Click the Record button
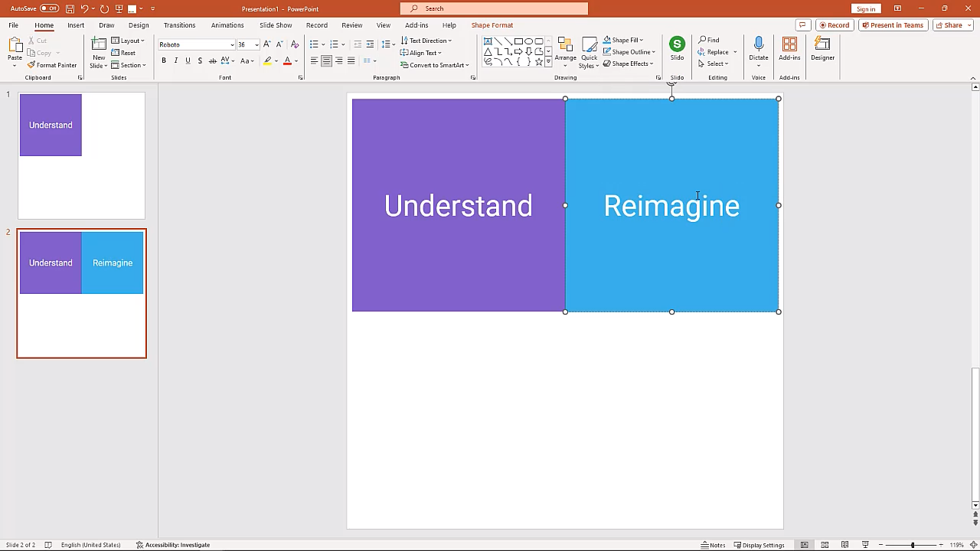 [x=834, y=25]
